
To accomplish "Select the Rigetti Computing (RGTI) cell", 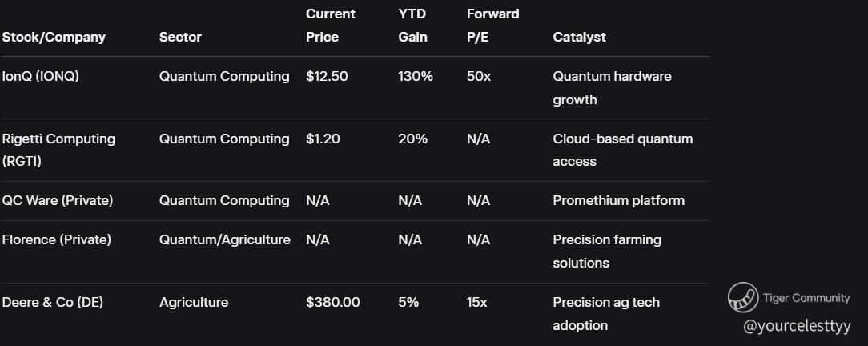I will (58, 150).
